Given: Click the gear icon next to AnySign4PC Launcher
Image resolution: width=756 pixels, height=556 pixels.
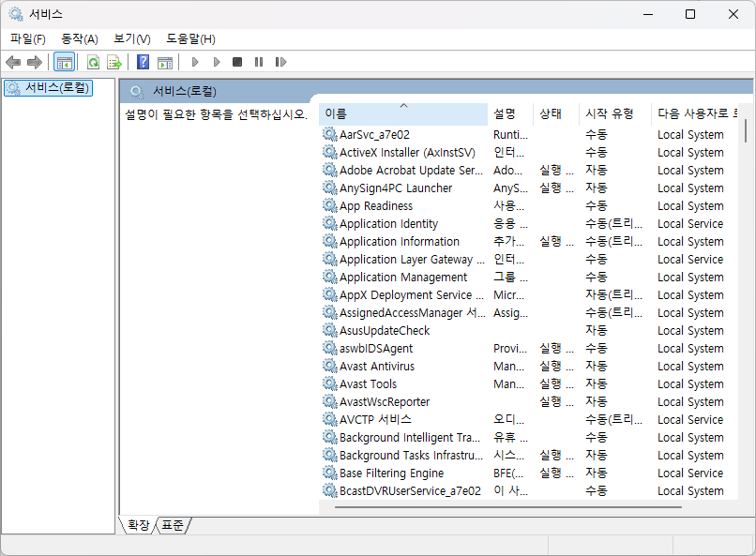Looking at the screenshot, I should click(330, 188).
